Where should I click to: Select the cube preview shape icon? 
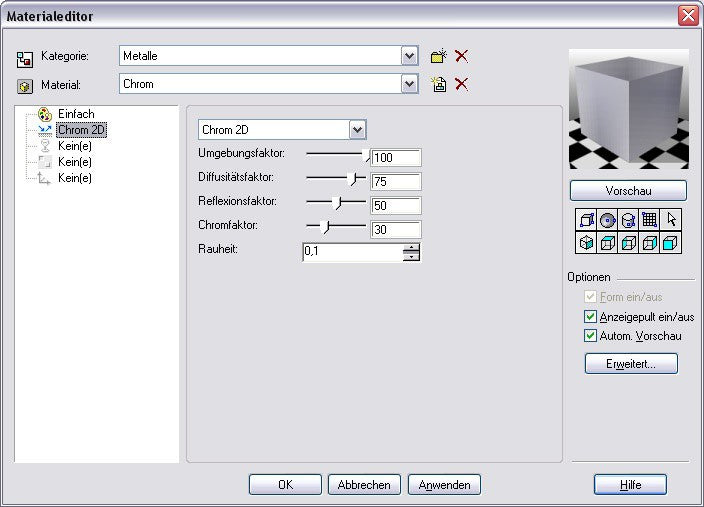(586, 220)
